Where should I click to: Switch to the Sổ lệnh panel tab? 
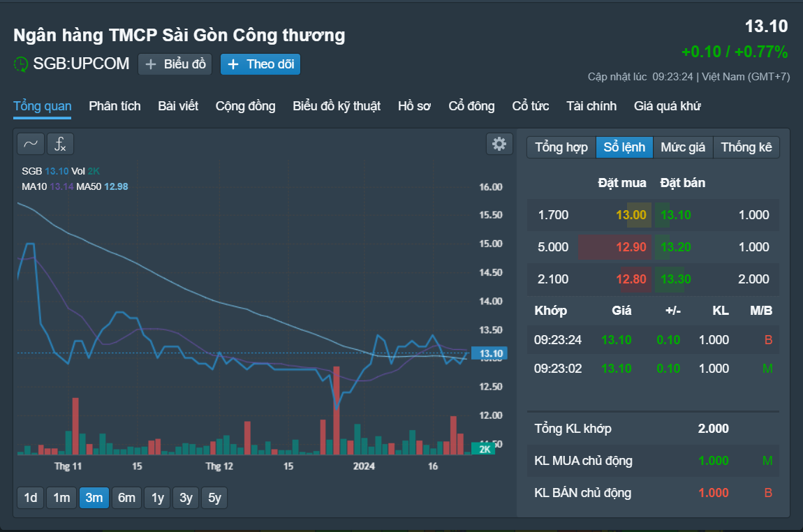[x=624, y=147]
